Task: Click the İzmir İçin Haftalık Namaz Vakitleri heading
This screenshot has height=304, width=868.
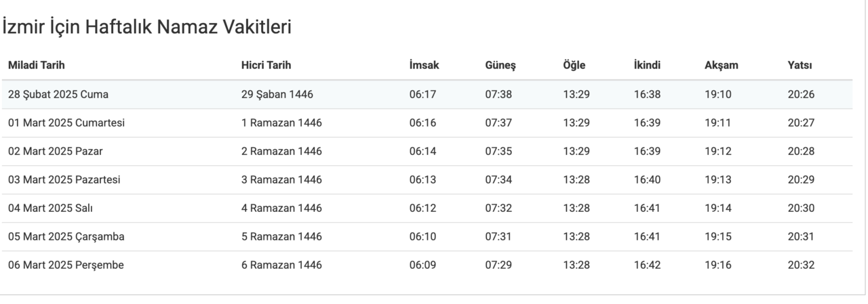Action: 146,28
